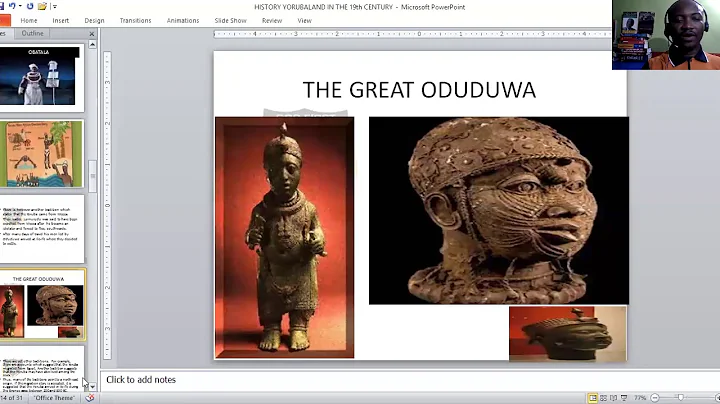Viewport: 720px width, 404px height.
Task: Click THE GREAT ODUDUWA slide title
Action: tap(419, 90)
